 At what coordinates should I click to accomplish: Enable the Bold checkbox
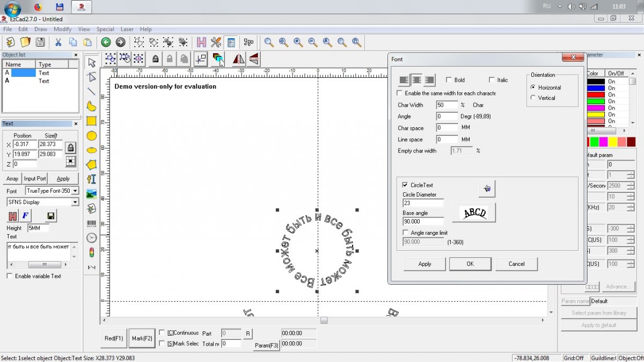449,80
